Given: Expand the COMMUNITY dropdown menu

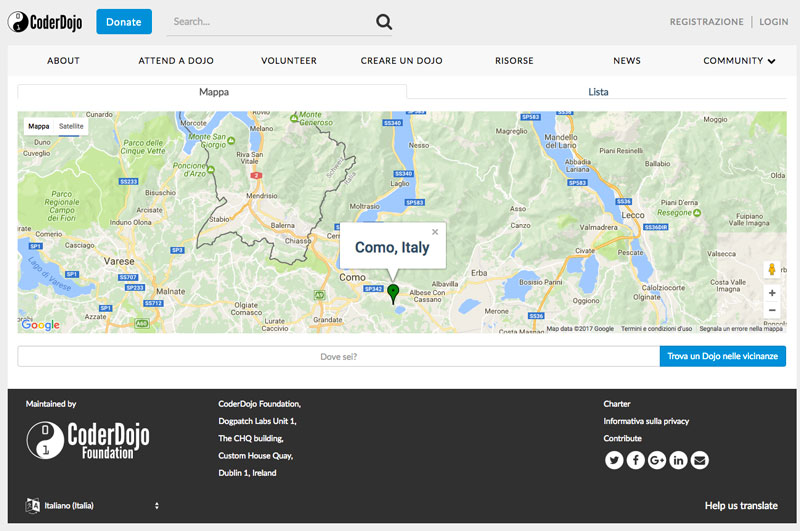Looking at the screenshot, I should coord(739,61).
